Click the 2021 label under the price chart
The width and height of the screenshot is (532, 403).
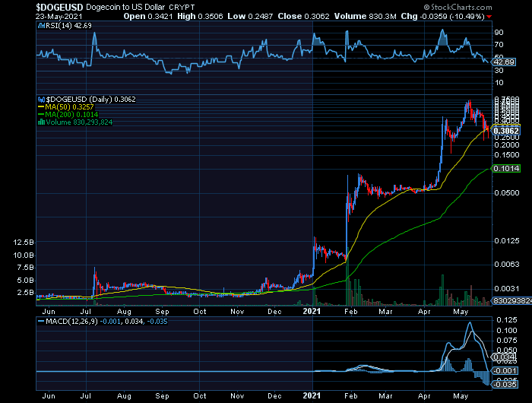tap(312, 311)
